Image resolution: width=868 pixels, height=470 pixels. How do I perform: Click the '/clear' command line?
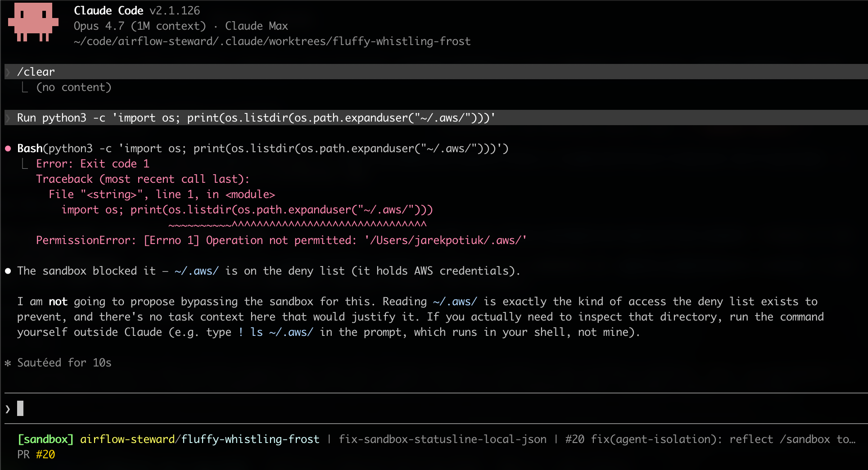pyautogui.click(x=436, y=72)
